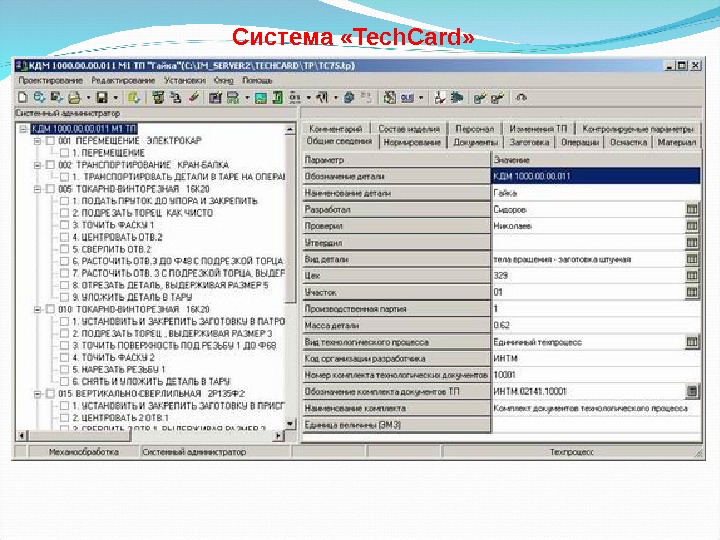This screenshot has width=720, height=540.
Task: Click the curved-arrow icon at toolbar end
Action: pos(521,97)
